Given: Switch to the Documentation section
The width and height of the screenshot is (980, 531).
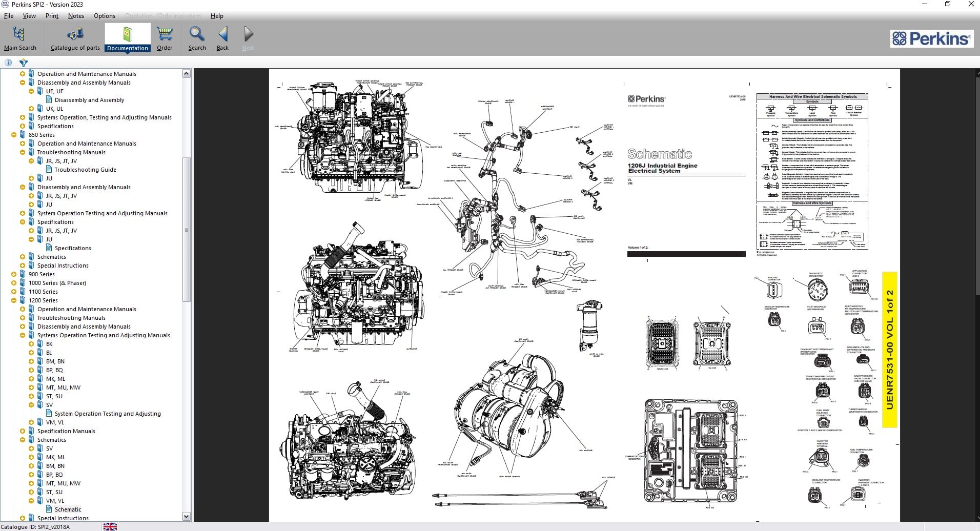Looking at the screenshot, I should click(x=128, y=38).
